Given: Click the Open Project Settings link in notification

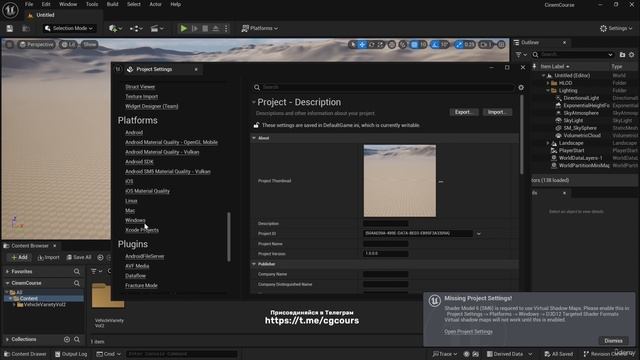Looking at the screenshot, I should [x=468, y=331].
